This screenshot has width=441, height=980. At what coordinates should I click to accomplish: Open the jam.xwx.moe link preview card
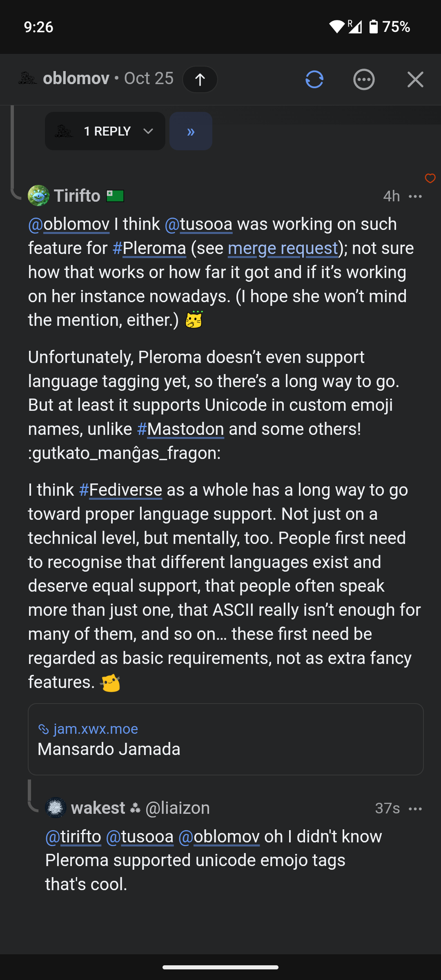tap(225, 739)
